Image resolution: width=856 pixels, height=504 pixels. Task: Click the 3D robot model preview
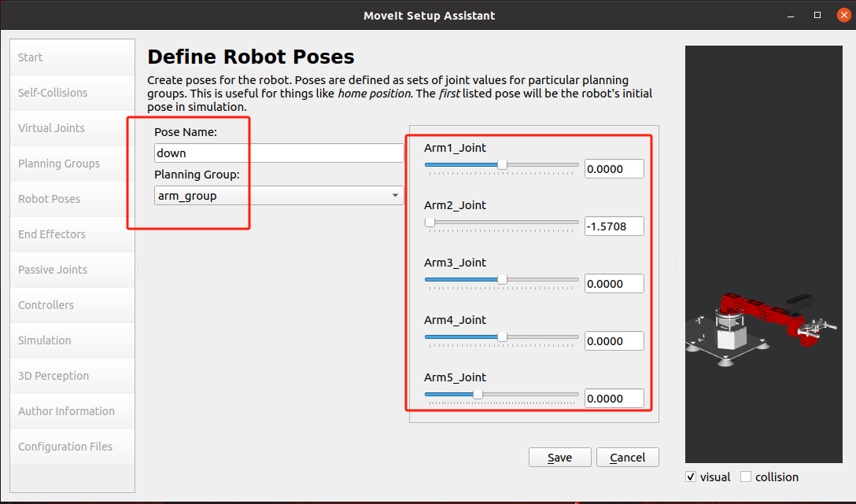click(764, 254)
